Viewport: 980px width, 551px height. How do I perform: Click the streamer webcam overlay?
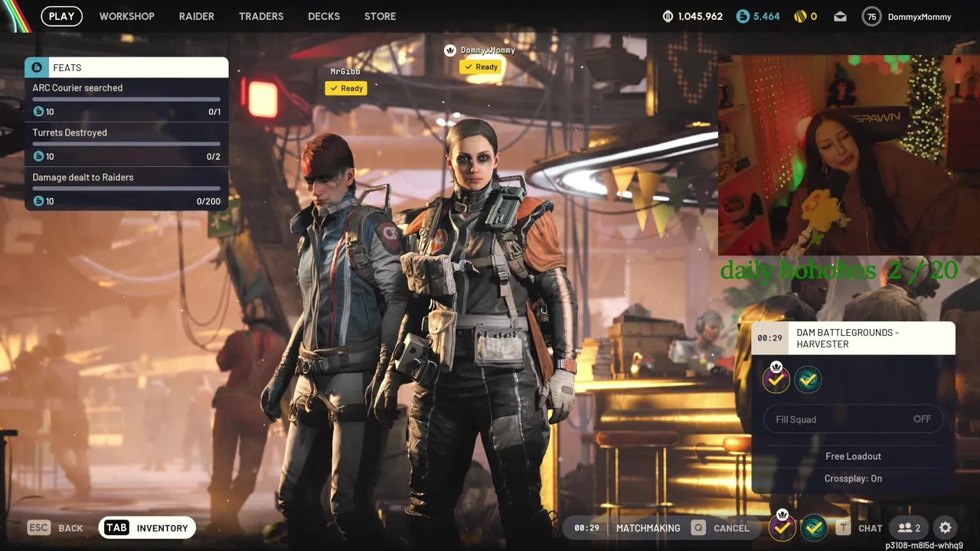(849, 155)
